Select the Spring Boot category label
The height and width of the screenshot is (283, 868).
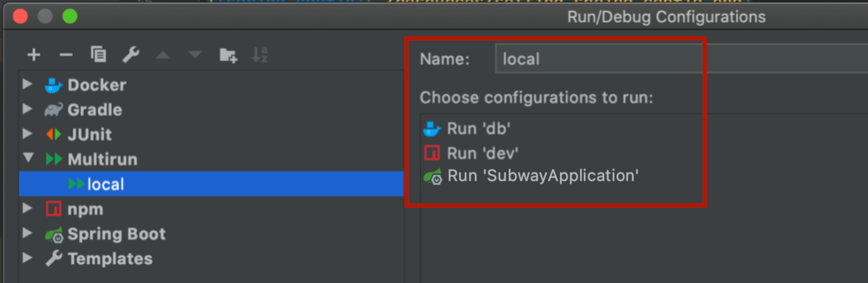click(x=117, y=234)
